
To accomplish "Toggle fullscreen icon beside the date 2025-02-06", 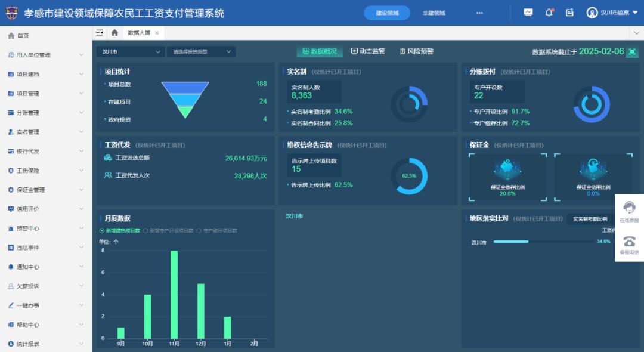I will click(x=632, y=52).
